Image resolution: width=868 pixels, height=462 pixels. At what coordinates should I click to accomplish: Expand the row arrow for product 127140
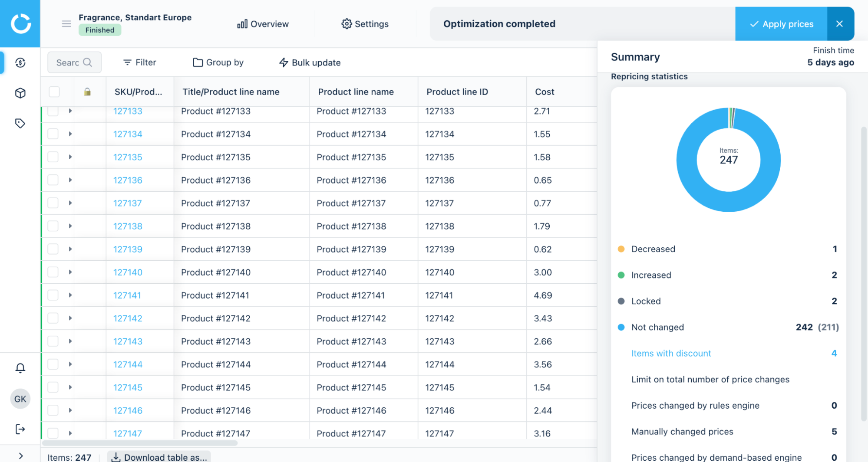tap(70, 272)
